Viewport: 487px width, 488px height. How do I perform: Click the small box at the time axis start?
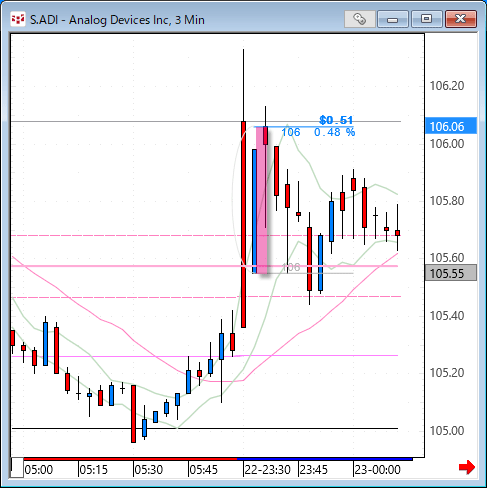(17, 468)
